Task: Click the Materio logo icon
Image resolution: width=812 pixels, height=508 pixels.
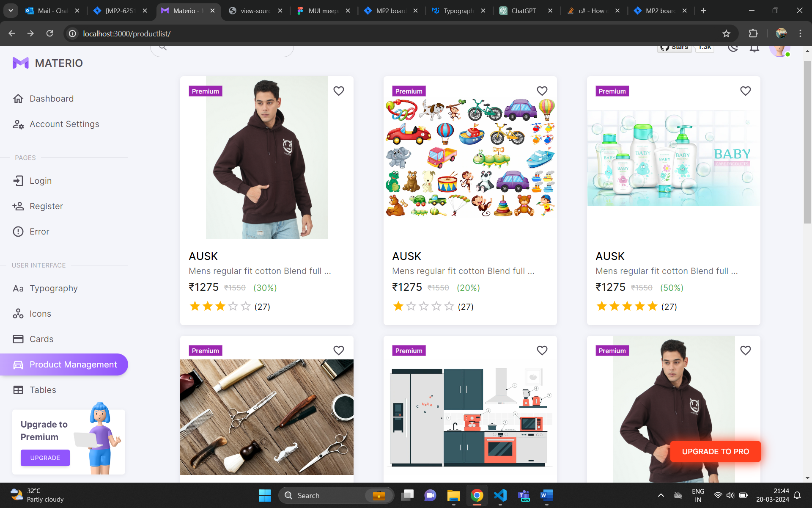Action: (x=20, y=63)
